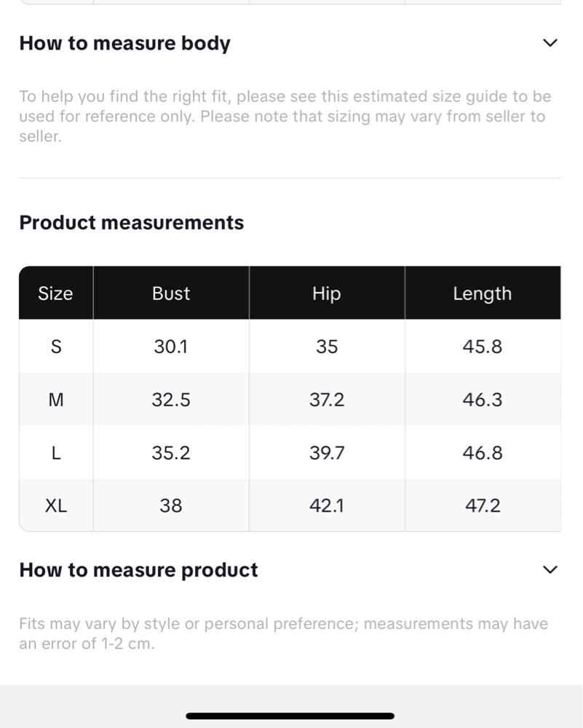Select the hip value 37.2

point(327,399)
